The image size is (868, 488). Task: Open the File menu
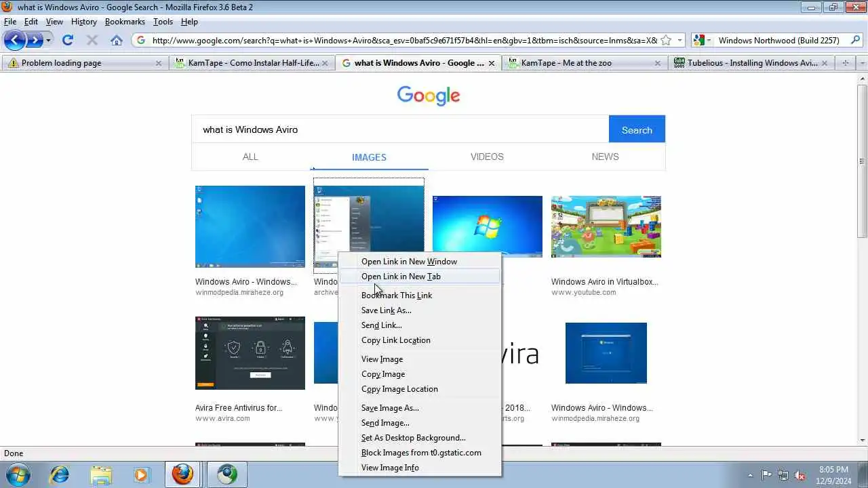(x=10, y=22)
